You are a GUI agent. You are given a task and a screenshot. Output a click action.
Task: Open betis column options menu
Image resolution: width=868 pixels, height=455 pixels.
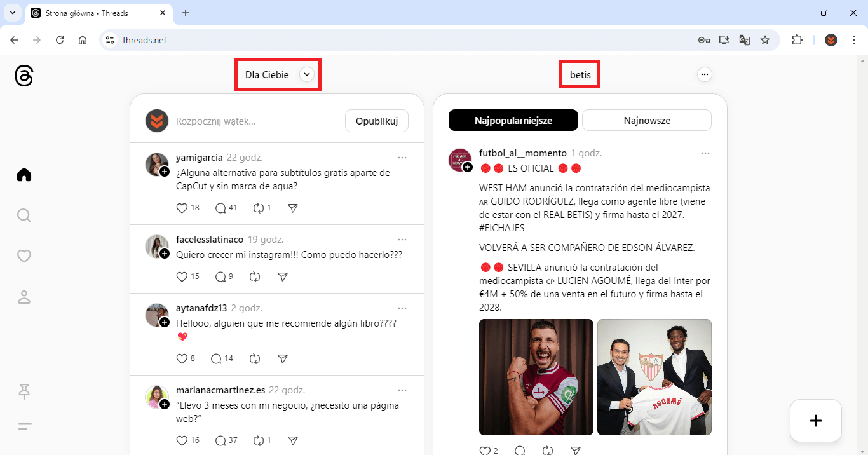click(704, 74)
